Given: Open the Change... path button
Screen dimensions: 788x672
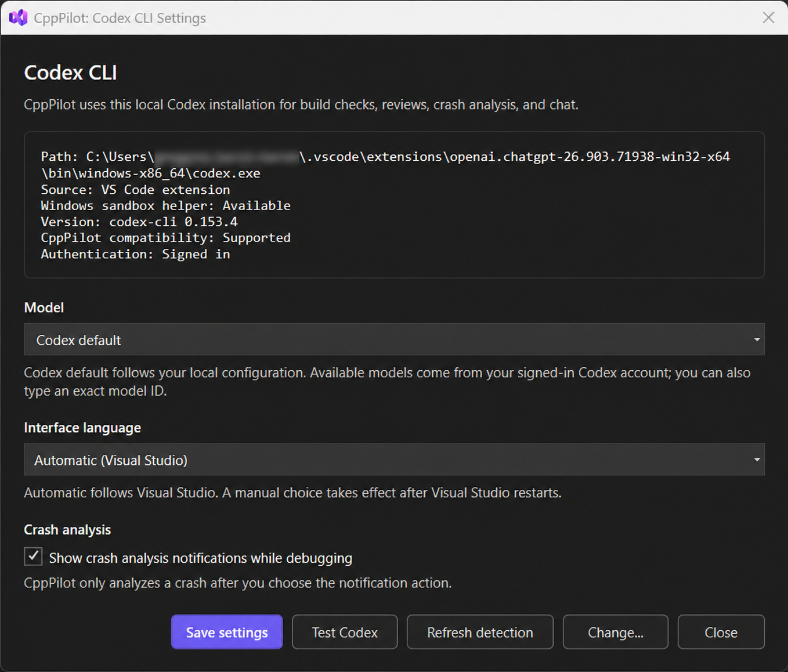Looking at the screenshot, I should tap(616, 632).
